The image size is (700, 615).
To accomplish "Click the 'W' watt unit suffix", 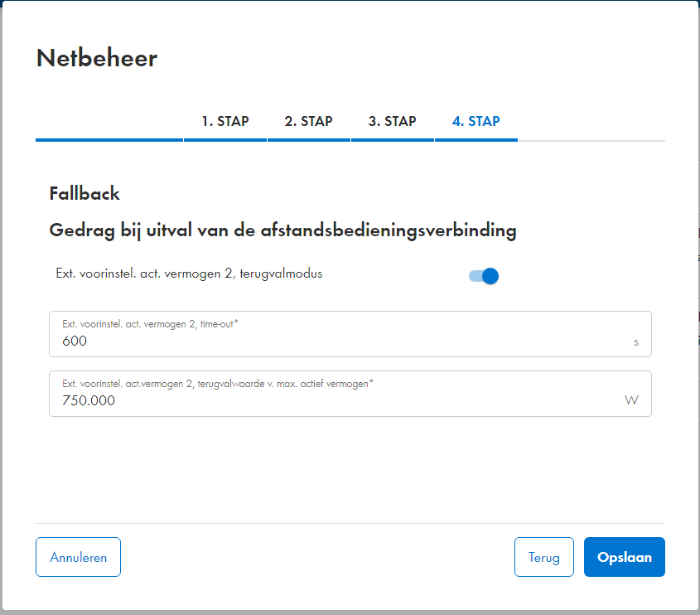I will pyautogui.click(x=631, y=400).
